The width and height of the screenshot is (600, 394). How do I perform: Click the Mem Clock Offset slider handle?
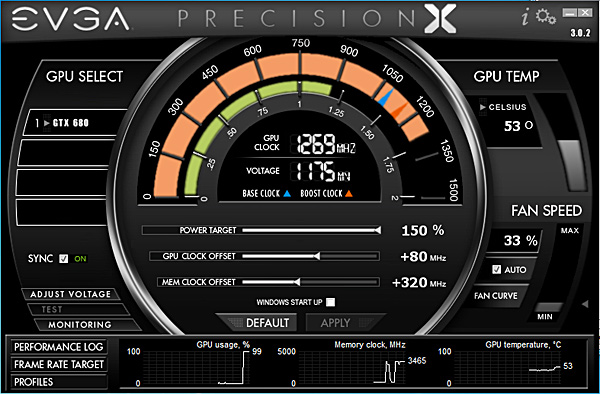[x=297, y=282]
